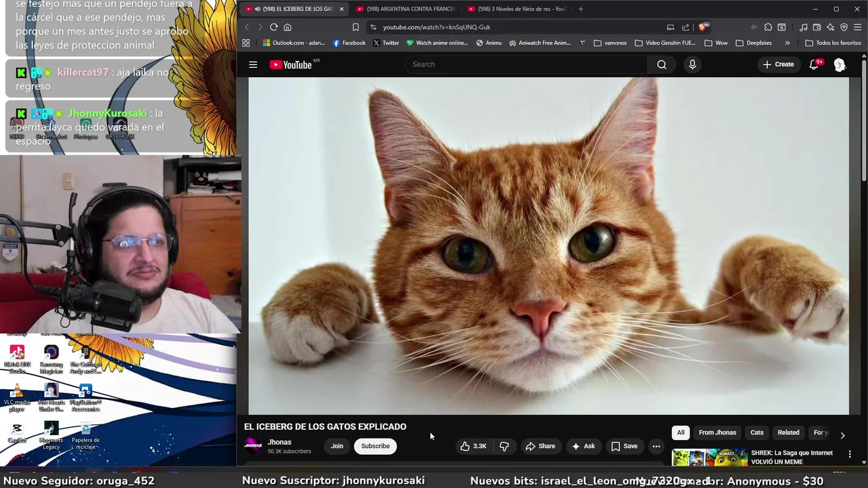Open Papelera de reciclaje on desktop

tap(85, 436)
